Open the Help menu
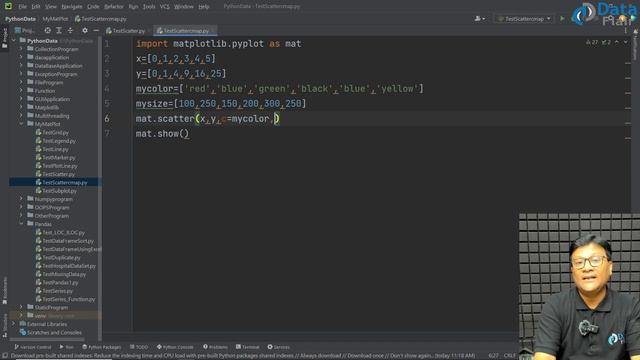 click(204, 7)
